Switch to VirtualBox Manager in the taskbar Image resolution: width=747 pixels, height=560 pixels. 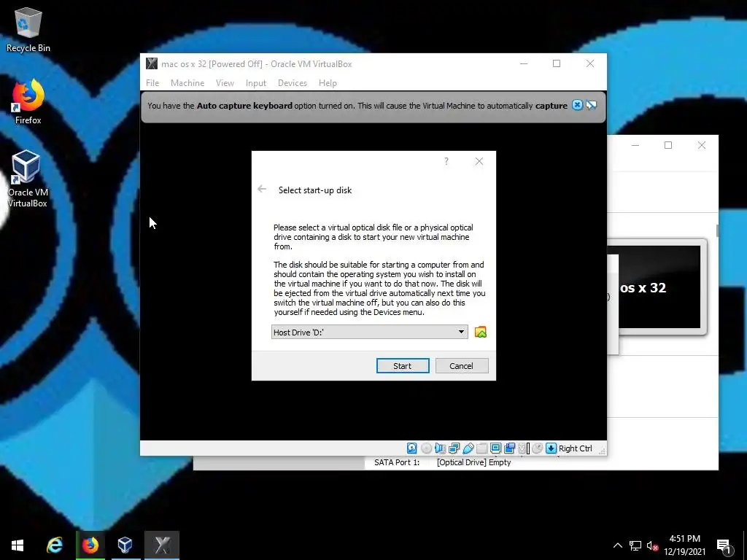pos(125,545)
